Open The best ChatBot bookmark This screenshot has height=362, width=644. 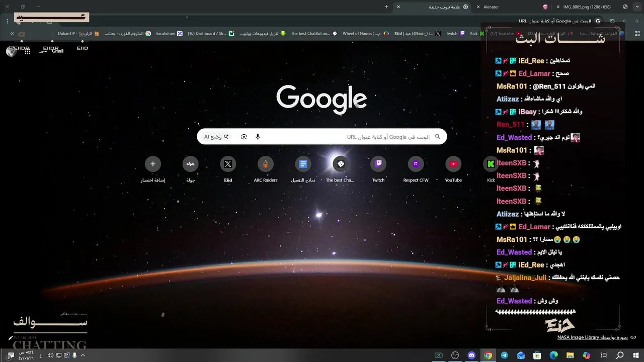(x=314, y=34)
